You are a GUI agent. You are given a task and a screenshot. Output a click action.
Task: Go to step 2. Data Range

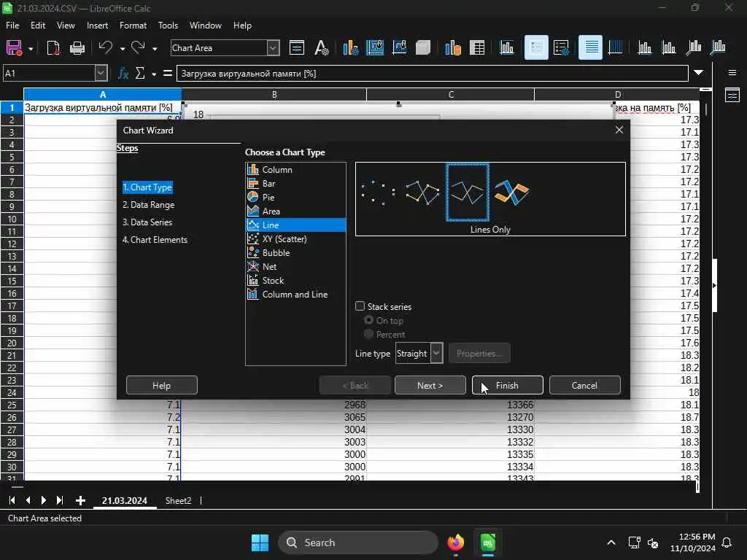point(148,205)
